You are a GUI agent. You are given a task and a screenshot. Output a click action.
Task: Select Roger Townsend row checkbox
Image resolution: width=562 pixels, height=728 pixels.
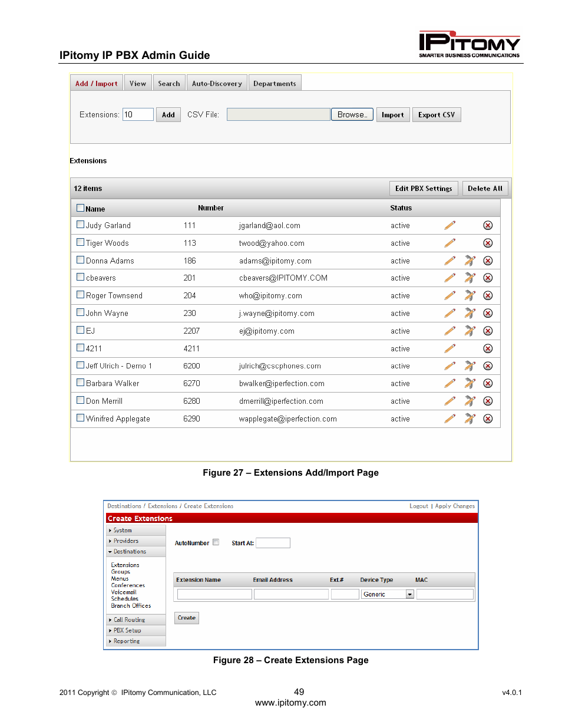click(81, 294)
